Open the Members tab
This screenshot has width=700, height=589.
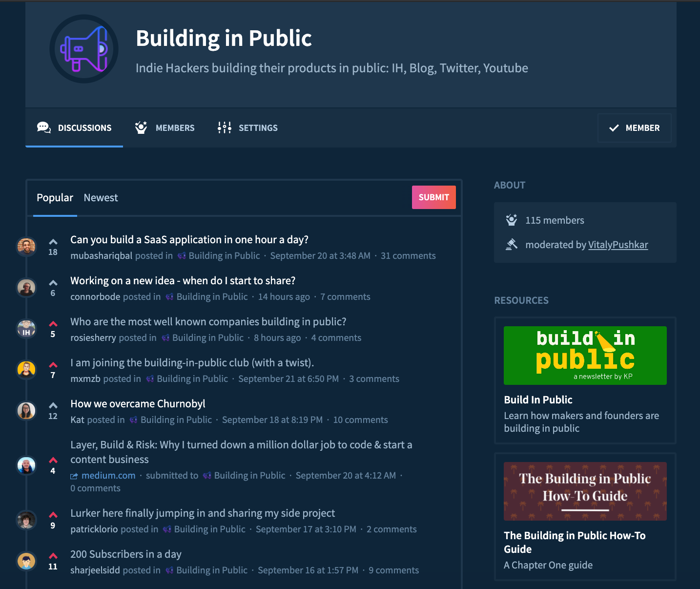[x=165, y=128]
